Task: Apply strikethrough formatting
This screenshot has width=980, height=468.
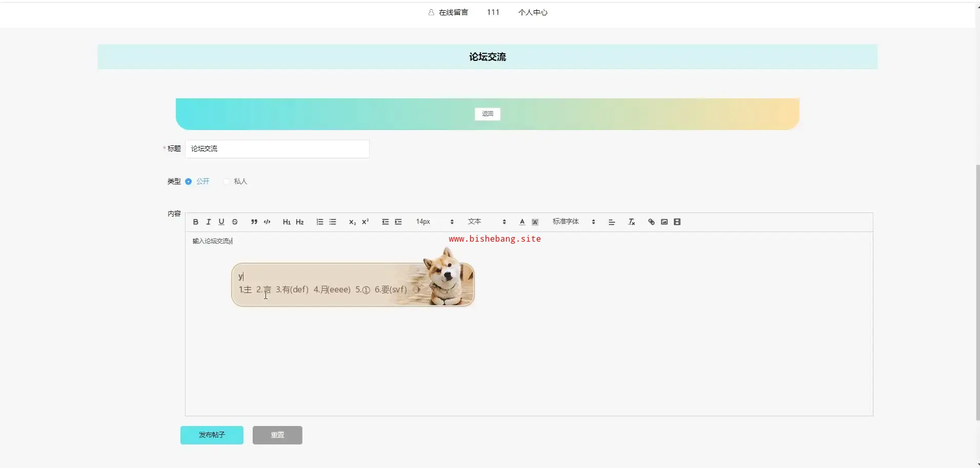Action: (235, 222)
